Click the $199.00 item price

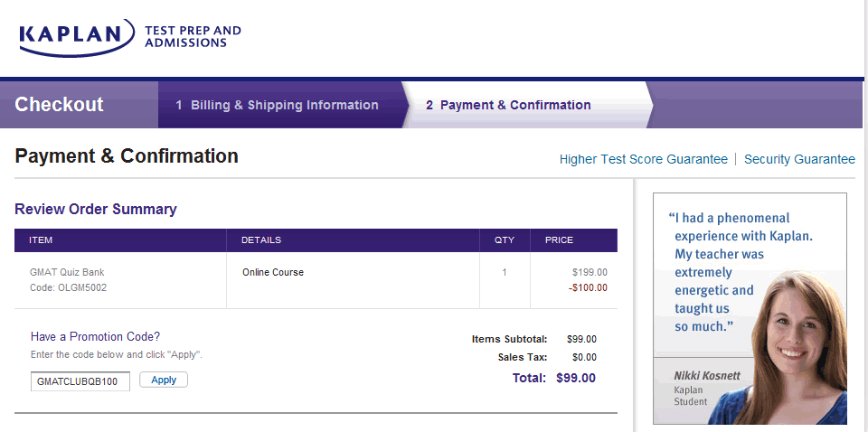click(x=590, y=272)
